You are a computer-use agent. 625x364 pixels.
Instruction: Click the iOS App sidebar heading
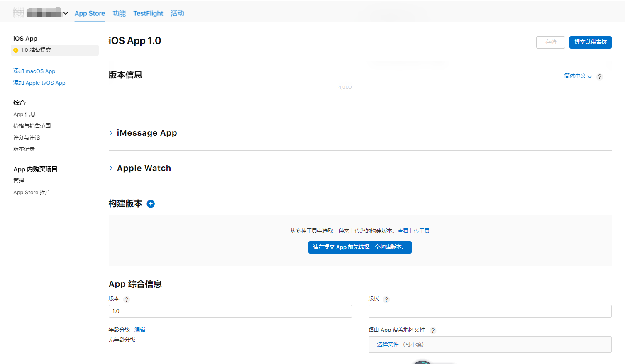pos(25,39)
